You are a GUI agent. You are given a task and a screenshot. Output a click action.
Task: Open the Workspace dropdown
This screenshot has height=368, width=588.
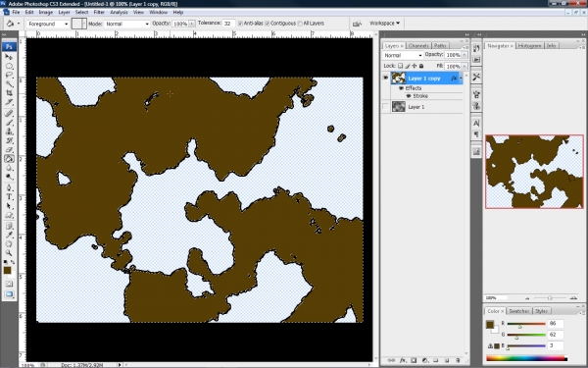[385, 24]
